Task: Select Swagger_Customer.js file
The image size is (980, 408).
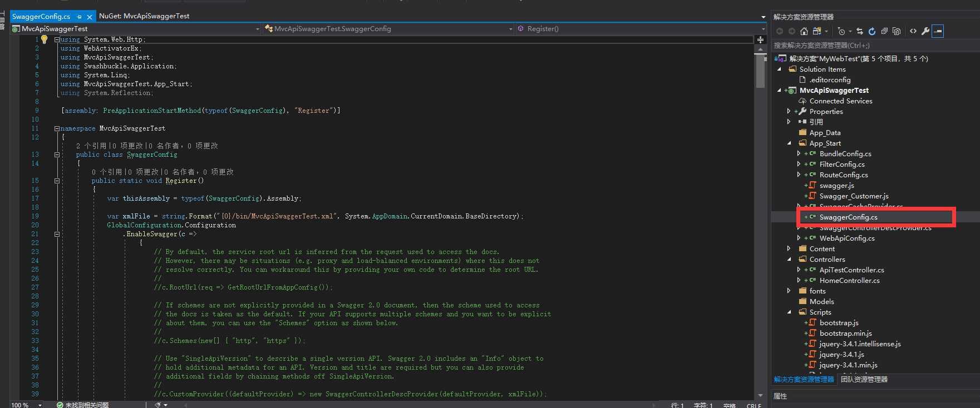Action: click(x=854, y=196)
